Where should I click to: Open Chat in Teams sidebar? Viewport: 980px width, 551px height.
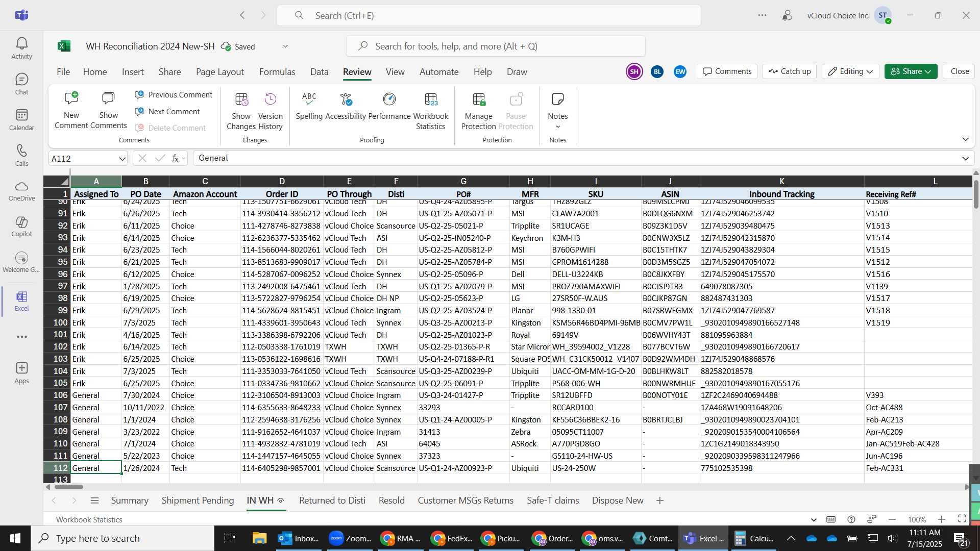pyautogui.click(x=21, y=84)
